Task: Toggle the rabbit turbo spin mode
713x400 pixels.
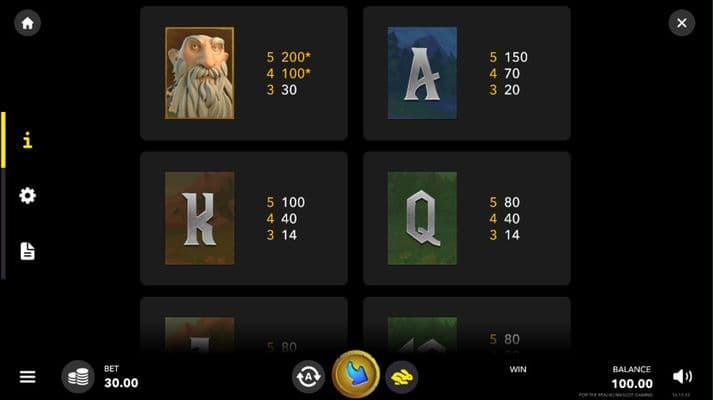Action: (402, 376)
